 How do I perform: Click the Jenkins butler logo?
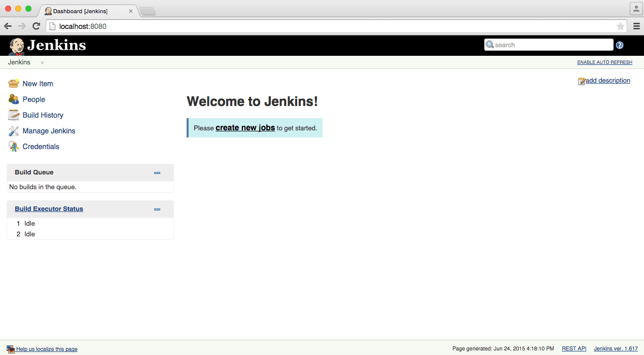pos(17,46)
